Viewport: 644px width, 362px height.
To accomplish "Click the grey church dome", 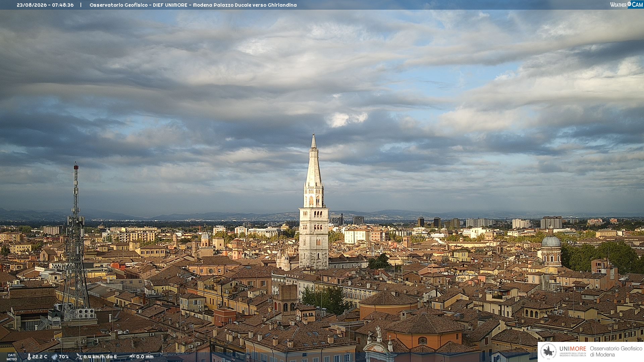I will coord(551,241).
